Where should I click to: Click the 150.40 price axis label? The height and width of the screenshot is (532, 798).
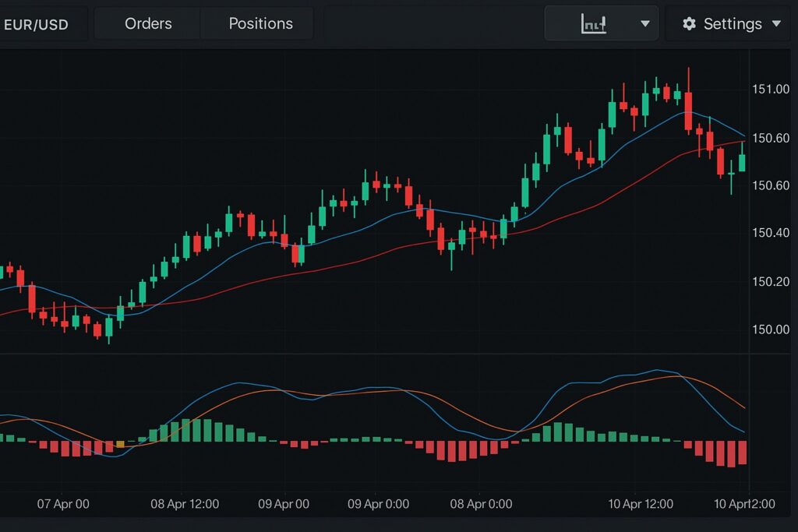(x=771, y=233)
